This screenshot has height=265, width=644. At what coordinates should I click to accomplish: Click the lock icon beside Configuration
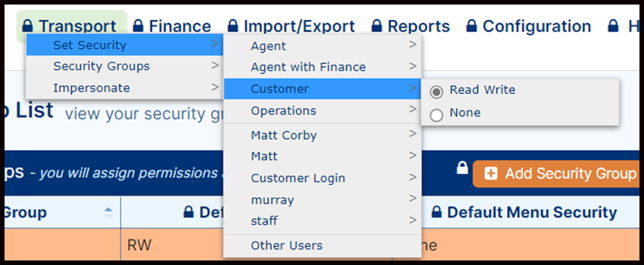471,26
